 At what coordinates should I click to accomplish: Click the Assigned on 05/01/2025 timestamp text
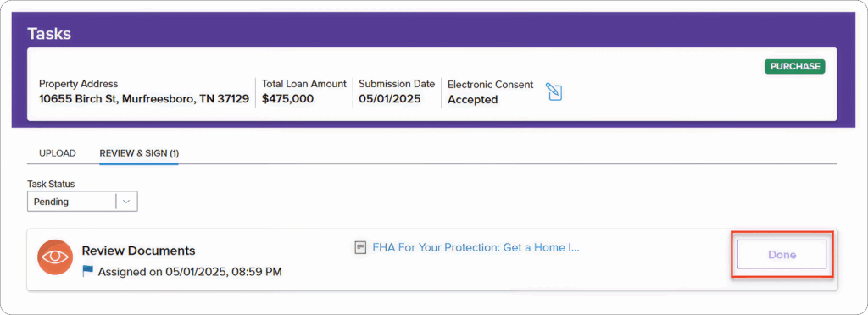190,271
